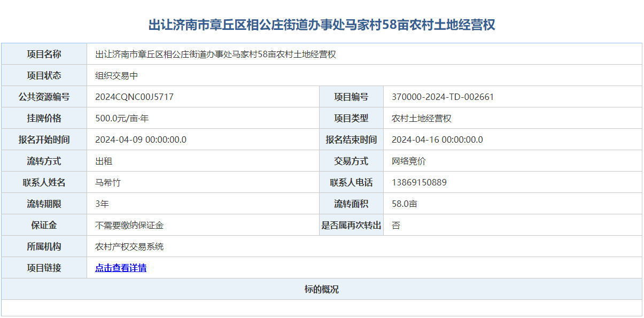Click the 报名开始时间 label

pyautogui.click(x=44, y=139)
